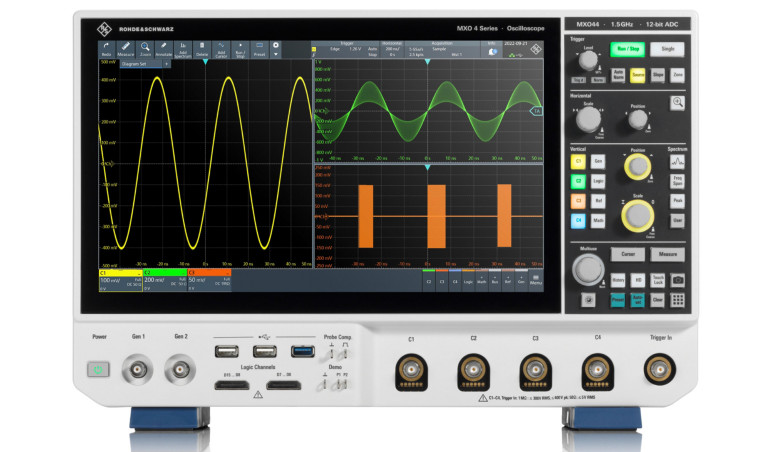Tap the hardware zoom magnifier key
Viewport: 770px width, 452px height.
click(678, 103)
